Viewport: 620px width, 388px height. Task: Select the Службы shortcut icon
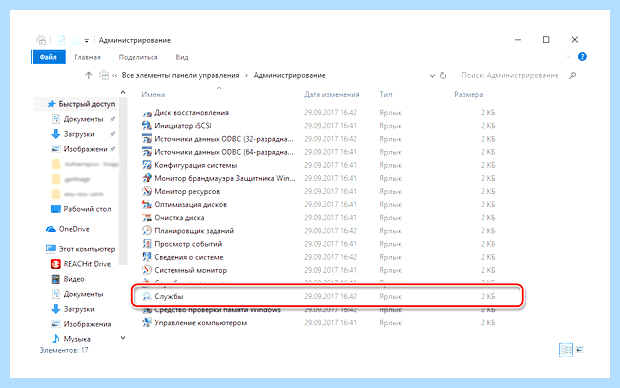click(147, 296)
